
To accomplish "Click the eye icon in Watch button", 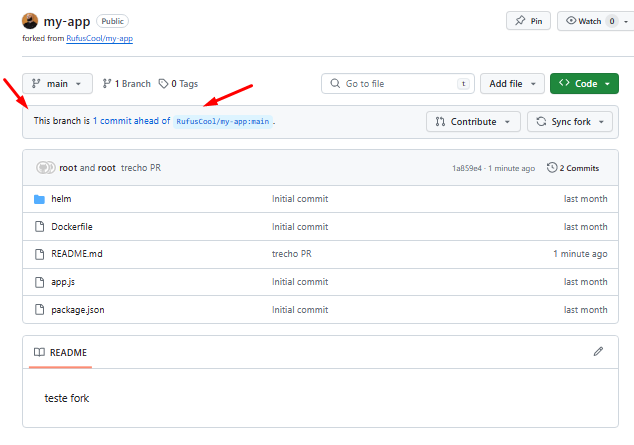I will click(571, 20).
